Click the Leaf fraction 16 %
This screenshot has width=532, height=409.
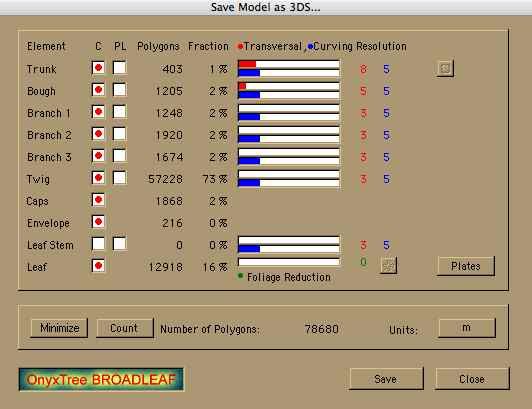(215, 267)
